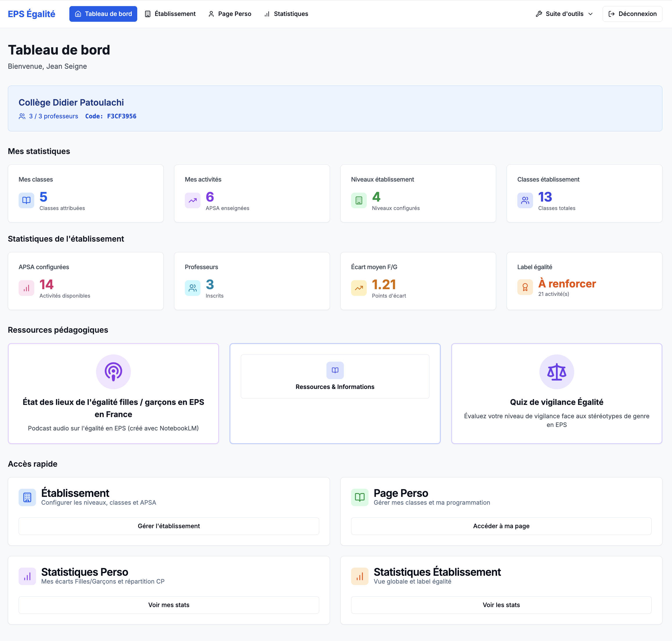The image size is (672, 641).
Task: Open the Statistiques tab in navbar
Action: pos(286,14)
